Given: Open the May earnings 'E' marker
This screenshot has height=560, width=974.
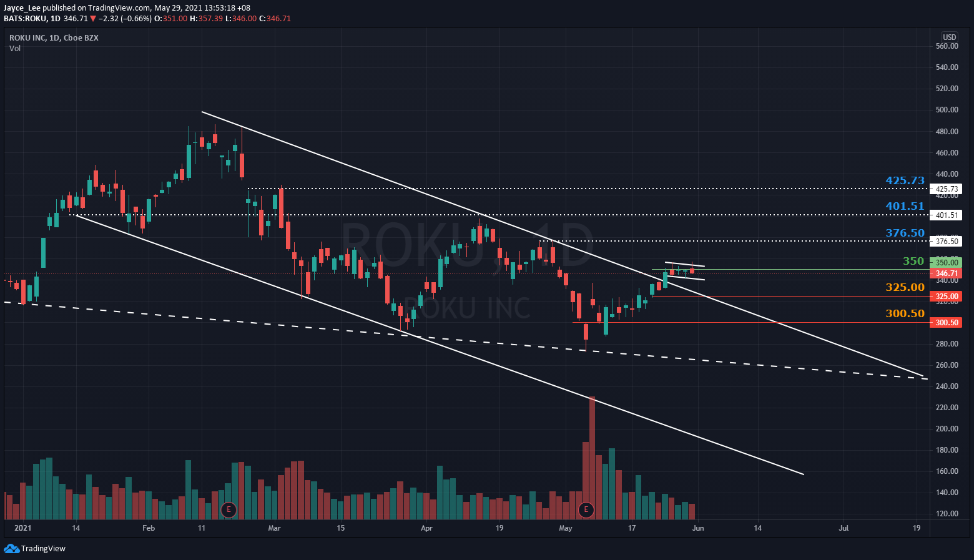Looking at the screenshot, I should (586, 509).
